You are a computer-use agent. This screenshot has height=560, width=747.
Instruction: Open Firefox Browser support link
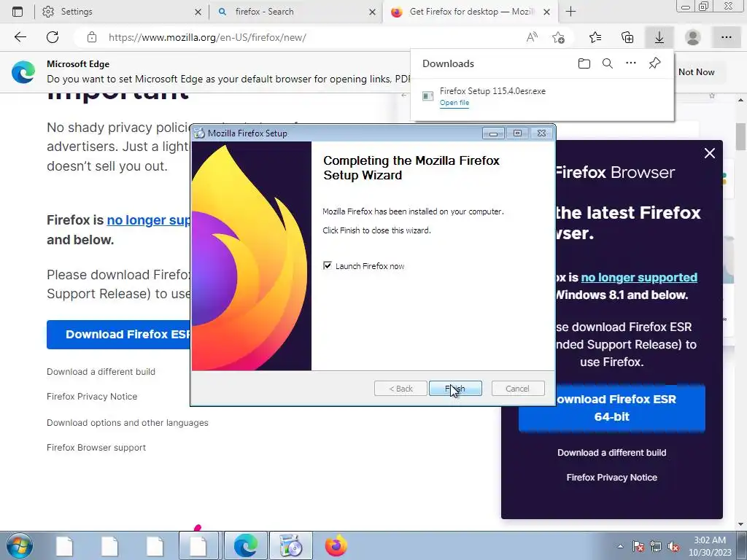click(x=96, y=448)
